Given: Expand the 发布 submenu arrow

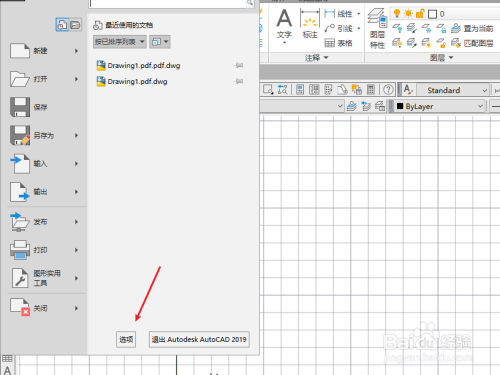Looking at the screenshot, I should 76,222.
